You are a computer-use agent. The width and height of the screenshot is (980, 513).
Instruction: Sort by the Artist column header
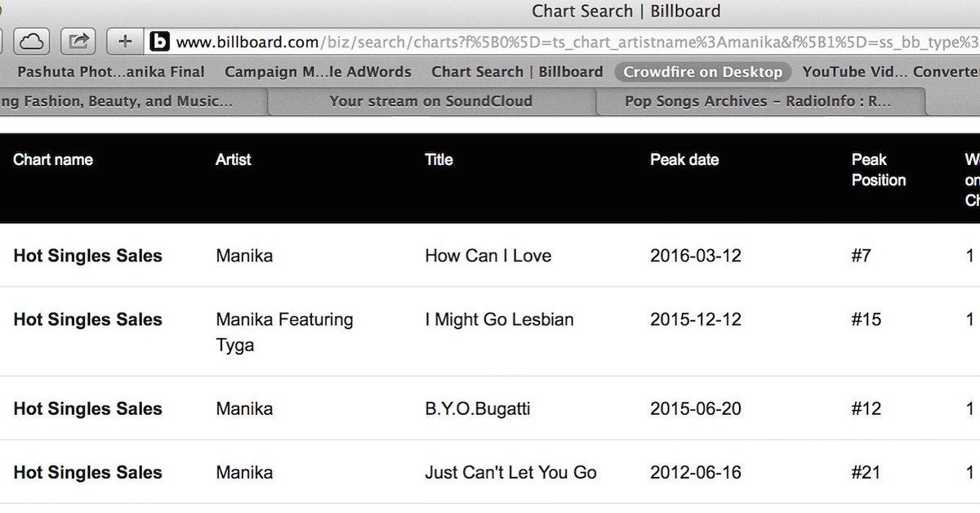(234, 159)
